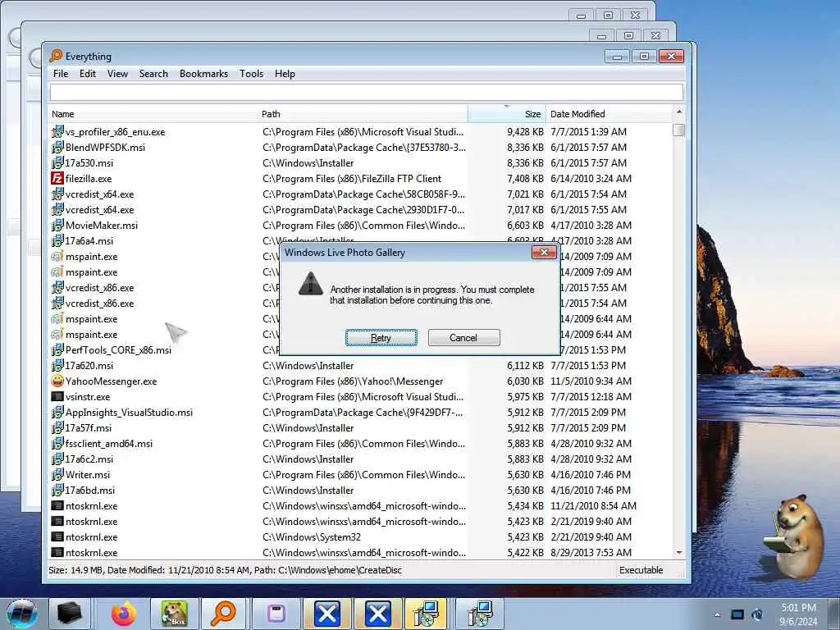The image size is (840, 630).
Task: Focus the Everything search box
Action: (x=367, y=92)
